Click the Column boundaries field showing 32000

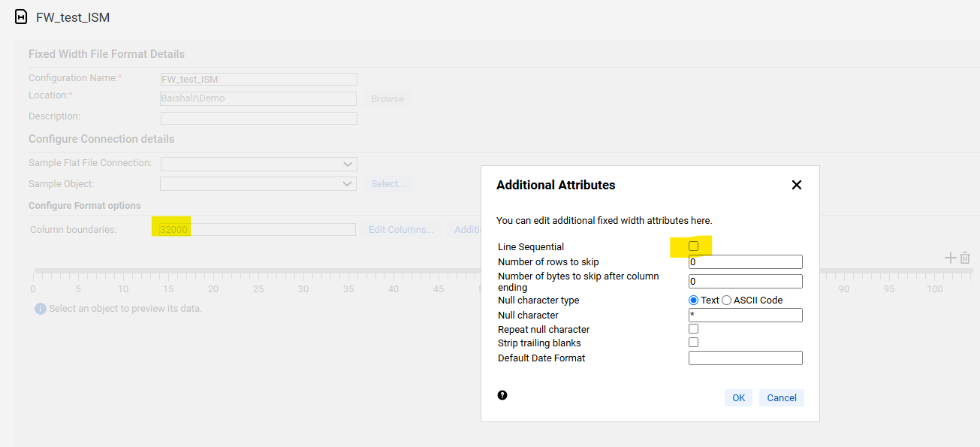coord(257,229)
